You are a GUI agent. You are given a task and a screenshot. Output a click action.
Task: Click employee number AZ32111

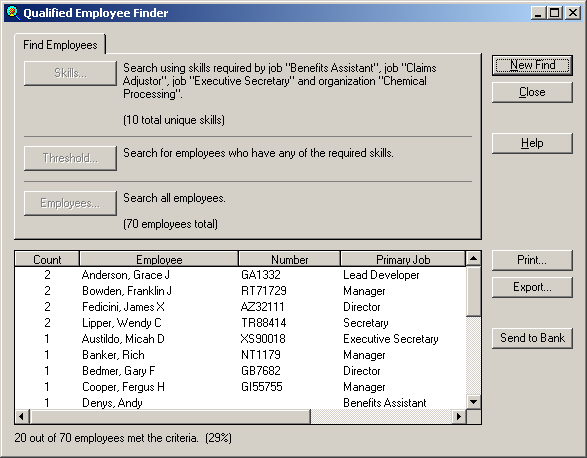click(x=262, y=307)
